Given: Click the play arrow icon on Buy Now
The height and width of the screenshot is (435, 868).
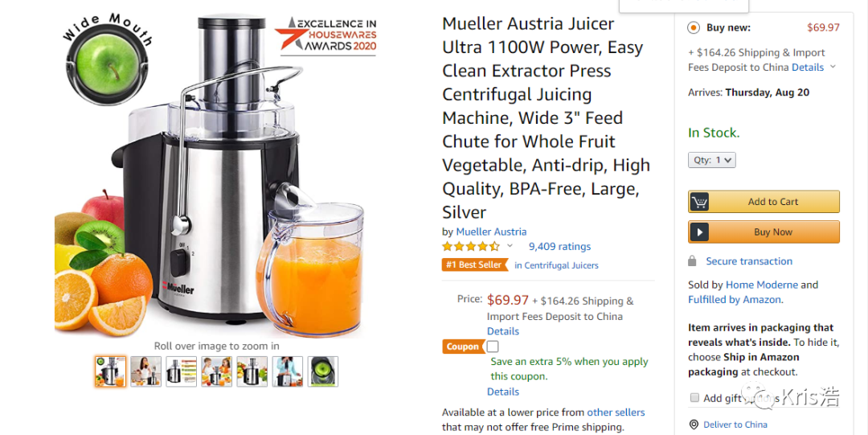Looking at the screenshot, I should 699,232.
